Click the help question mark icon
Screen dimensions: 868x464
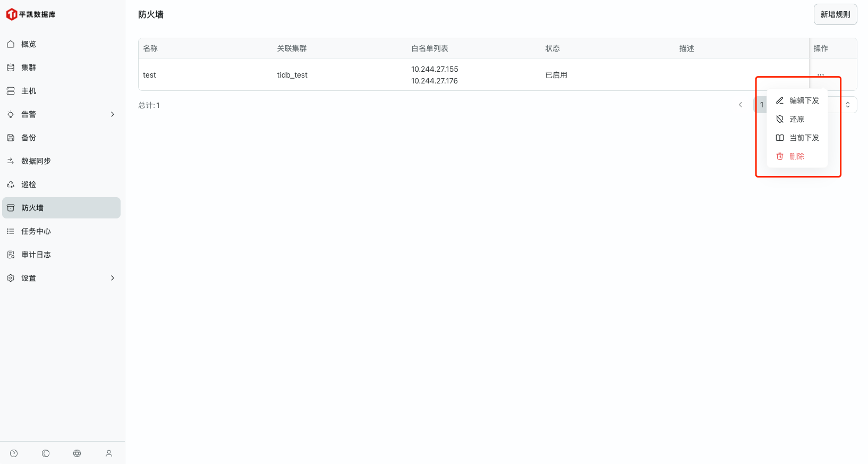[14, 453]
